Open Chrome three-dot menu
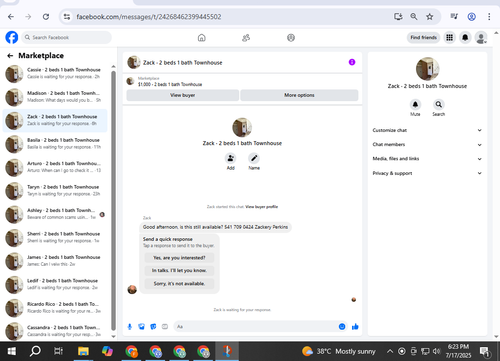Viewport: 500px width, 361px height. (x=489, y=17)
